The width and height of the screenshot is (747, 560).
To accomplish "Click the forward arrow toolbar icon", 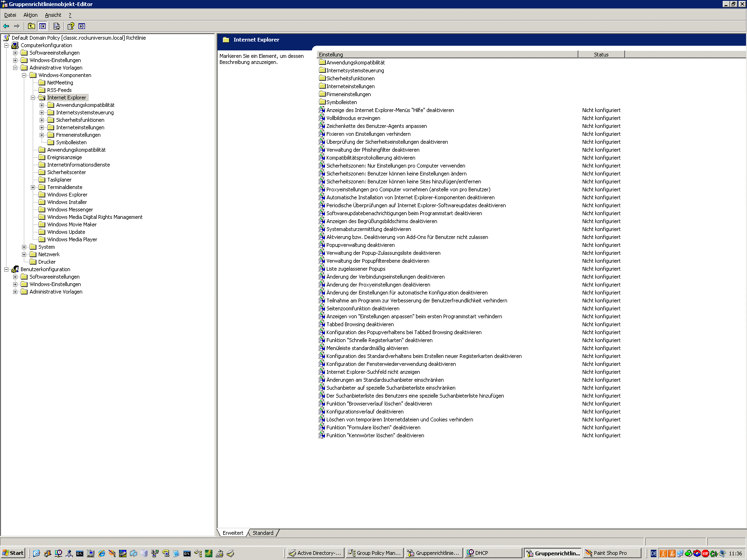I will pyautogui.click(x=17, y=26).
